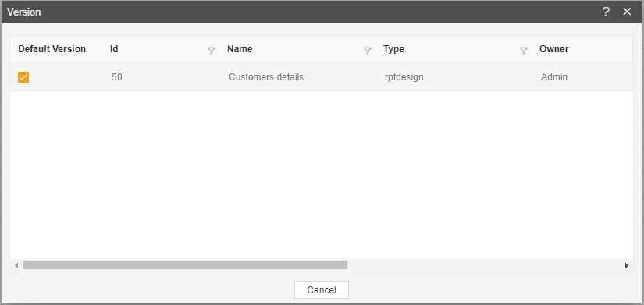Click the Default Version column header
This screenshot has width=644, height=305.
point(52,49)
